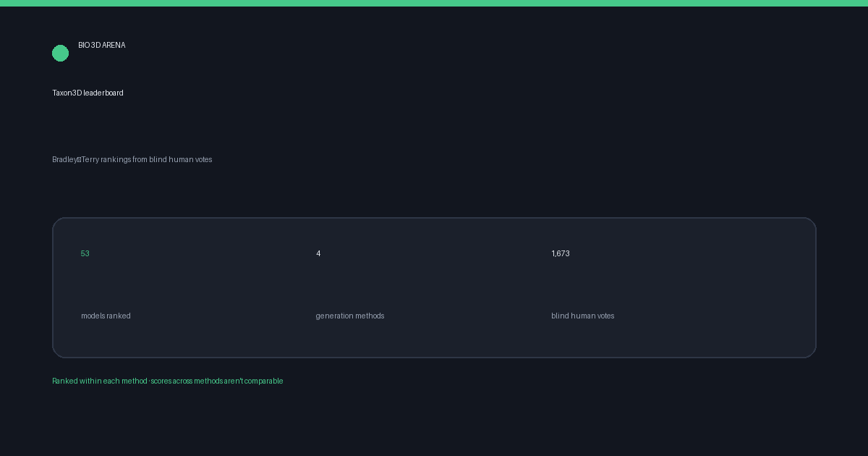Click the 1,673 votes value
Image resolution: width=868 pixels, height=456 pixels.
(561, 254)
